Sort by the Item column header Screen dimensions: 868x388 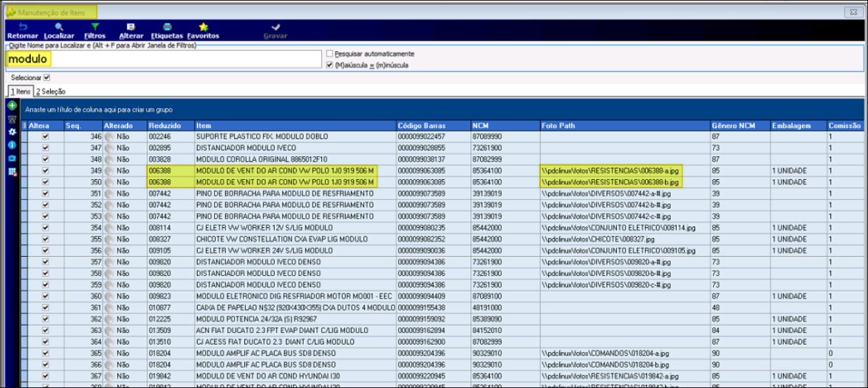[x=295, y=125]
